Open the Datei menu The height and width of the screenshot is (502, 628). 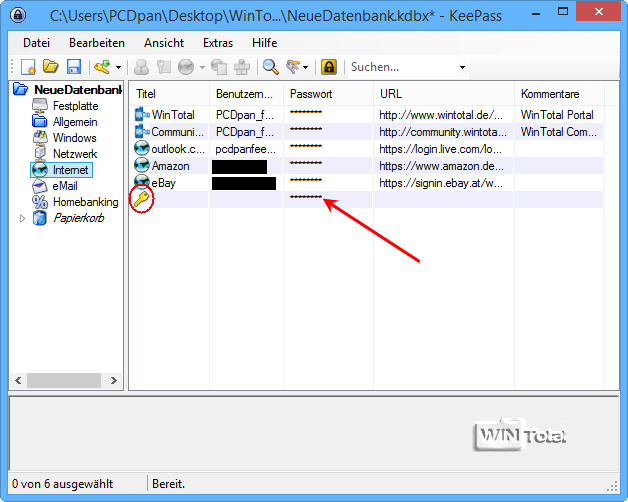click(x=36, y=43)
